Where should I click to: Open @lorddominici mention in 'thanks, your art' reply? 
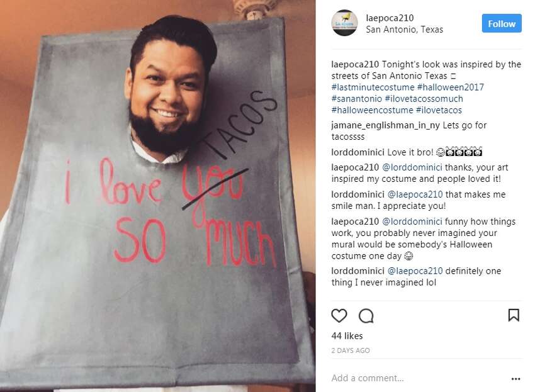point(412,167)
